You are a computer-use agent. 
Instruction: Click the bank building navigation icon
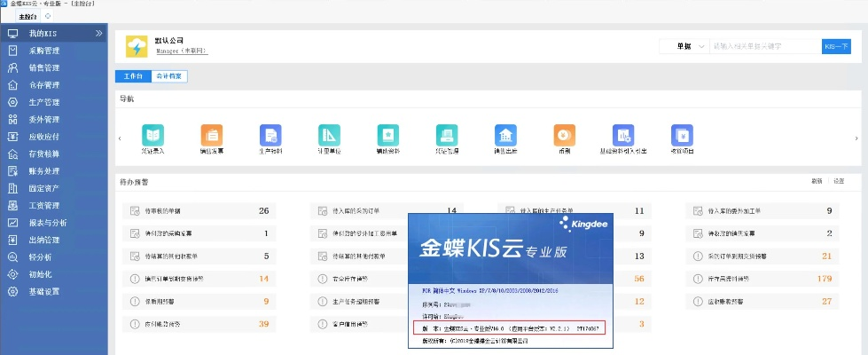[505, 136]
